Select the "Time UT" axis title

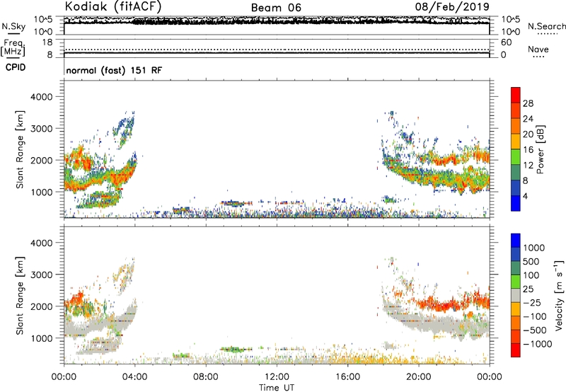[x=277, y=388]
